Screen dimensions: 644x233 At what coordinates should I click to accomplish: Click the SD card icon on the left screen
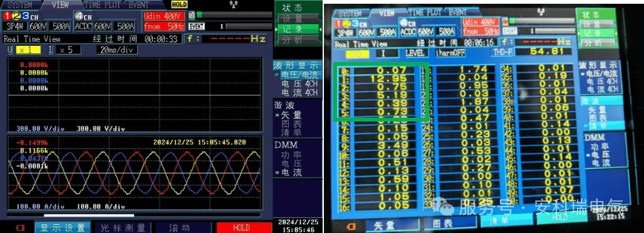coord(192,15)
